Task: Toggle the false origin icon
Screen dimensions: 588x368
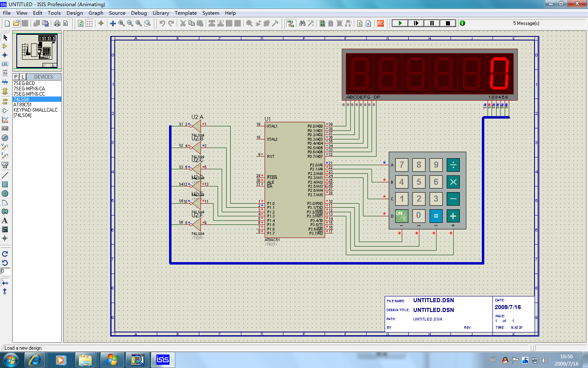Action: click(101, 23)
